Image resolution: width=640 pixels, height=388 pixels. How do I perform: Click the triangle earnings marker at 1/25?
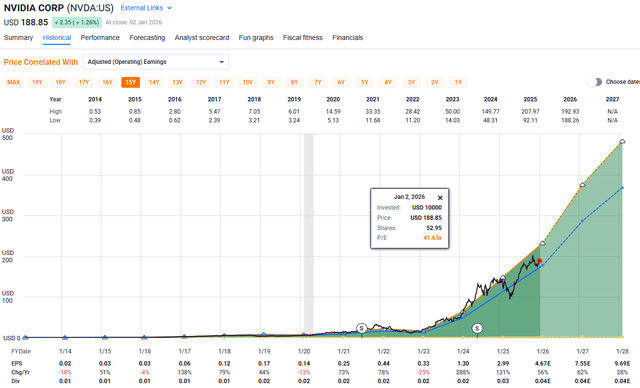pos(503,277)
